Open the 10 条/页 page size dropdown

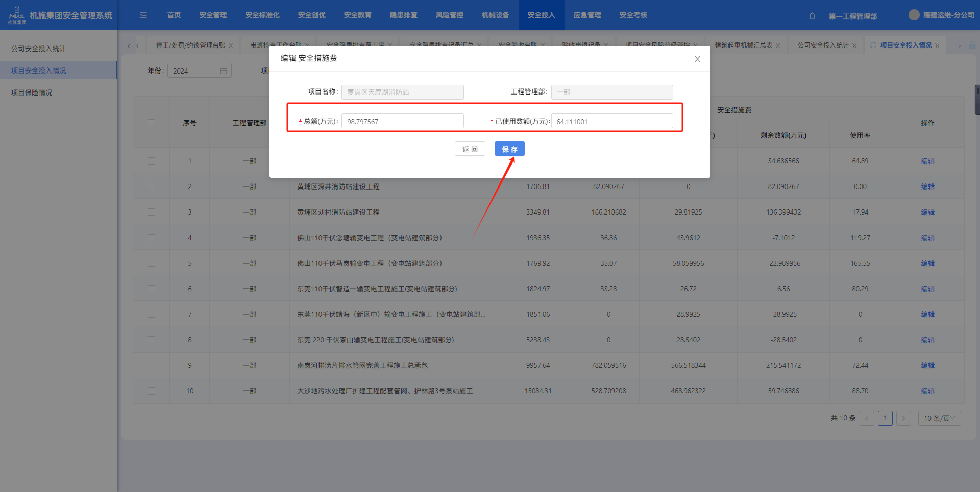939,418
